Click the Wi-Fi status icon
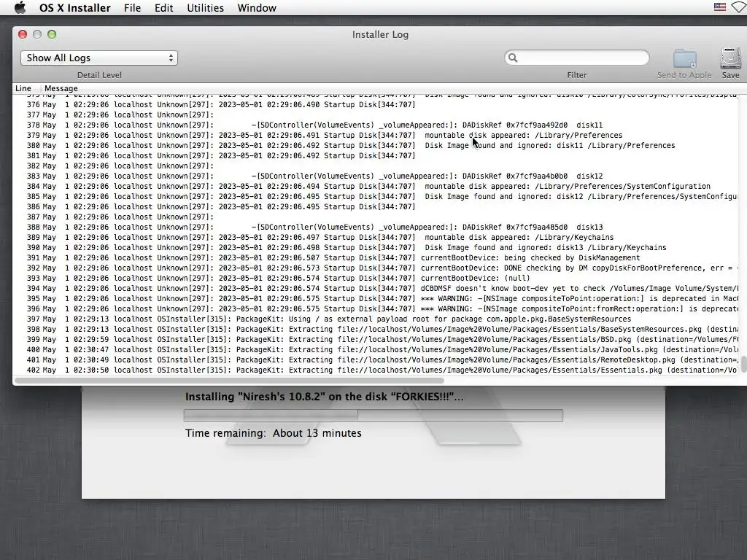 [x=740, y=7]
